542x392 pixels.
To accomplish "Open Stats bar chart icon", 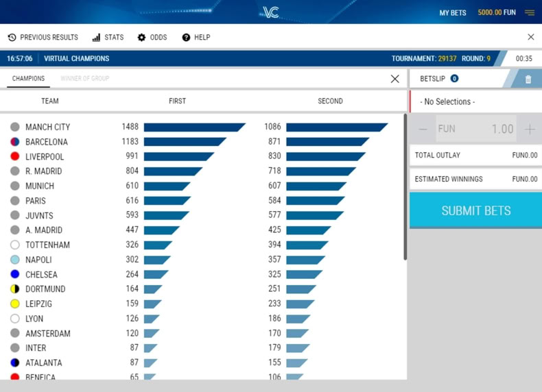I will (x=97, y=37).
